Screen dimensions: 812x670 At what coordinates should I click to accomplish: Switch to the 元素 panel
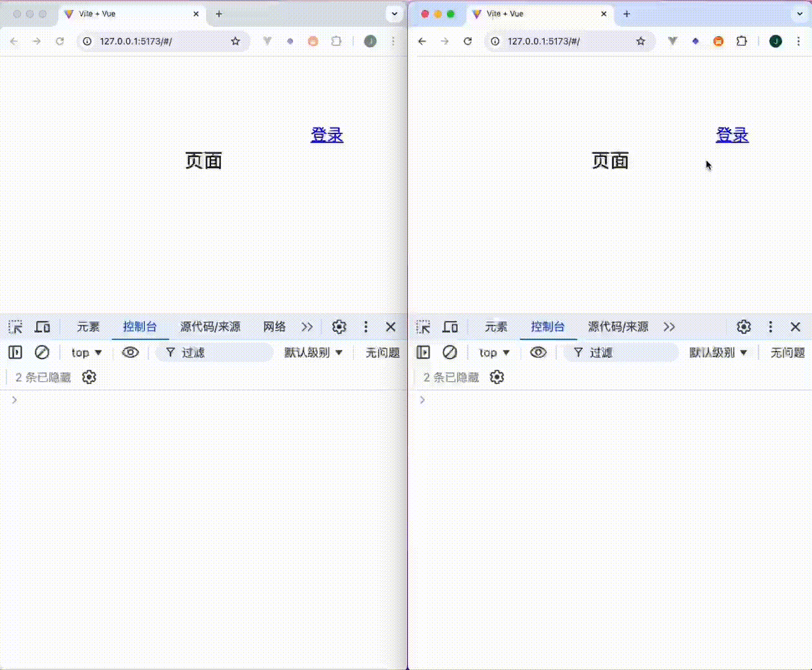click(88, 327)
